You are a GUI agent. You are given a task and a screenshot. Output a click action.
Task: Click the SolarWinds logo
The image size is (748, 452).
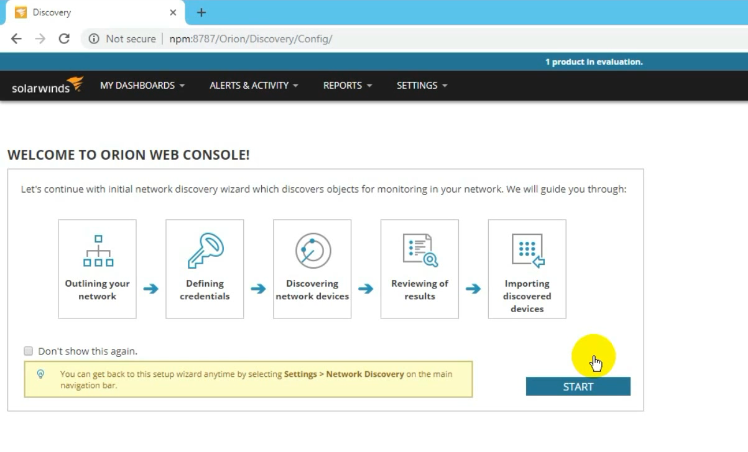pyautogui.click(x=47, y=85)
